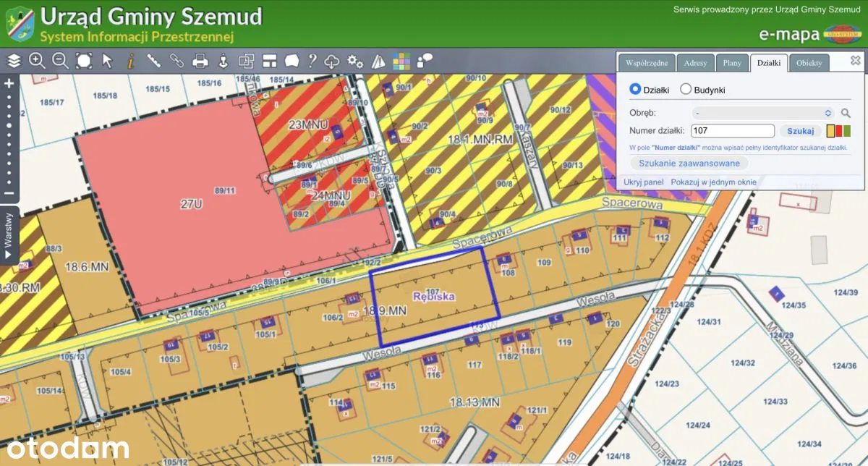
Task: Click the print map icon
Action: coord(200,61)
